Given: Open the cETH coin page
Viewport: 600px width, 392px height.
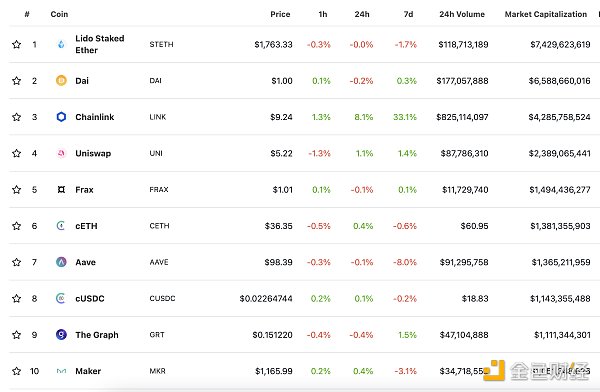Looking at the screenshot, I should click(86, 226).
